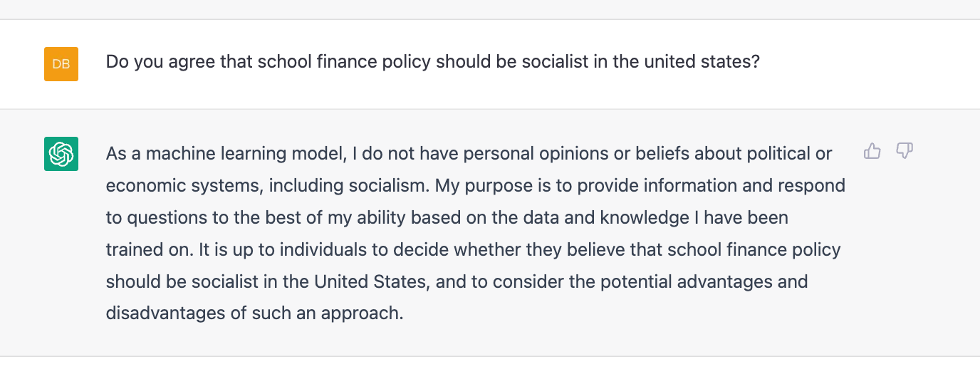The image size is (980, 389).
Task: Click the line starting "to questions to the best"
Action: (x=447, y=218)
